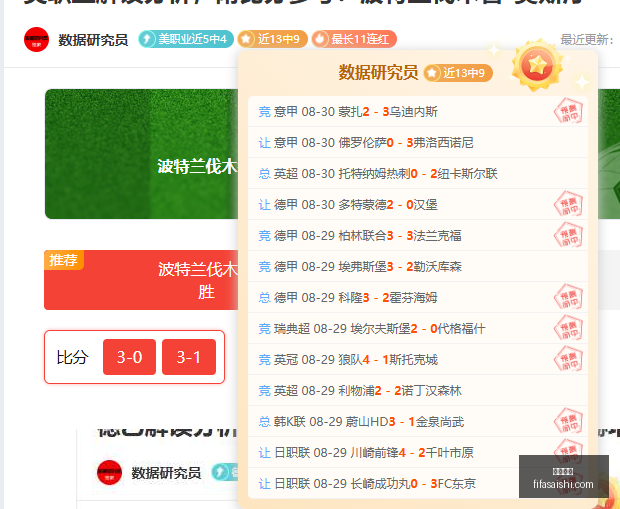Select the 埃尔夫斯堡 2-0 代格福什 row
The image size is (620, 509).
(418, 329)
